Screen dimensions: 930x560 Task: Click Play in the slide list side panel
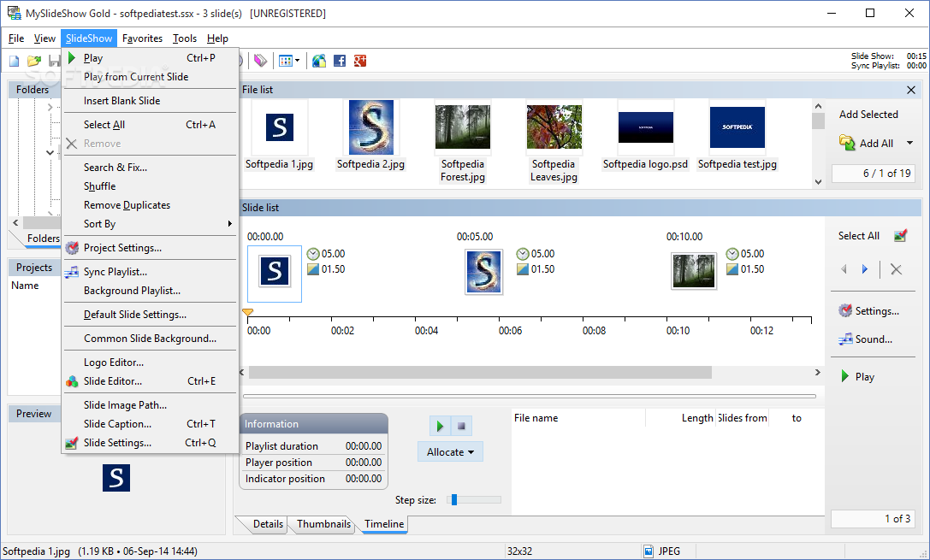[857, 377]
